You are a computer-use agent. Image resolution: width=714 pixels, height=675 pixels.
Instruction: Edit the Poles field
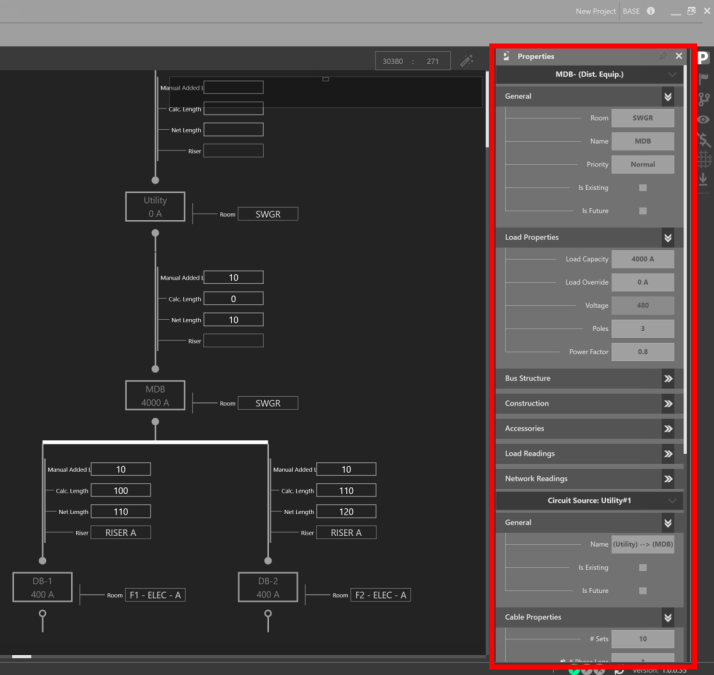click(x=643, y=328)
